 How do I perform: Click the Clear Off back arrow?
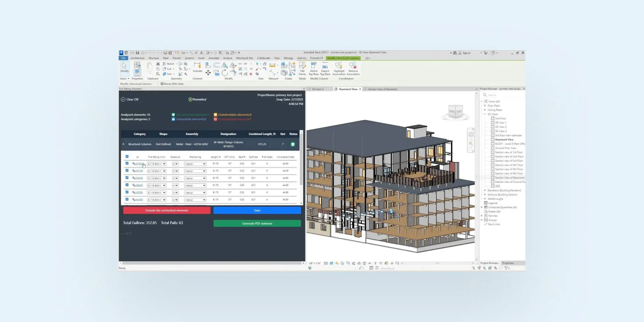(123, 99)
